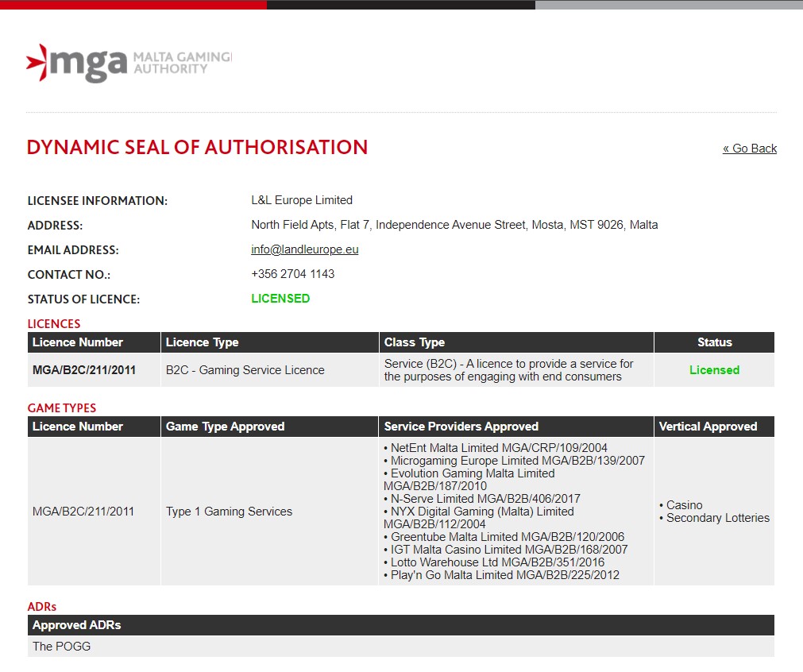Click the Status column header
Viewport: 803px width, 672px height.
coord(714,342)
